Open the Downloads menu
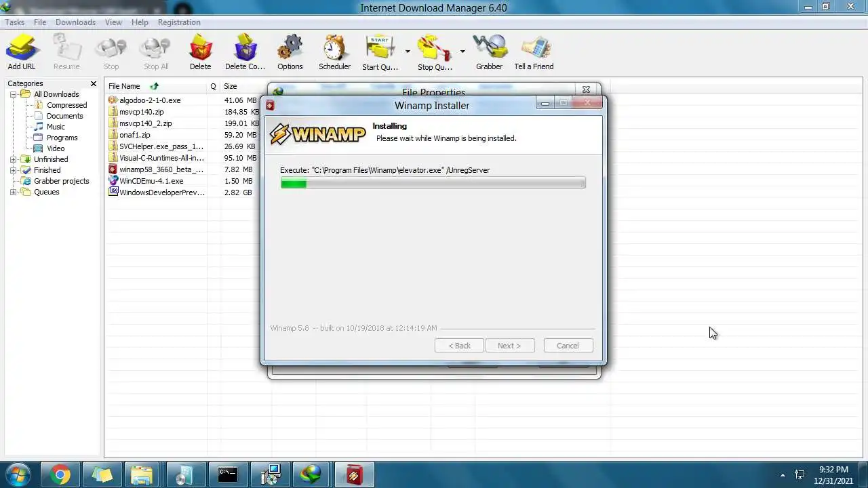The image size is (868, 488). coord(75,22)
